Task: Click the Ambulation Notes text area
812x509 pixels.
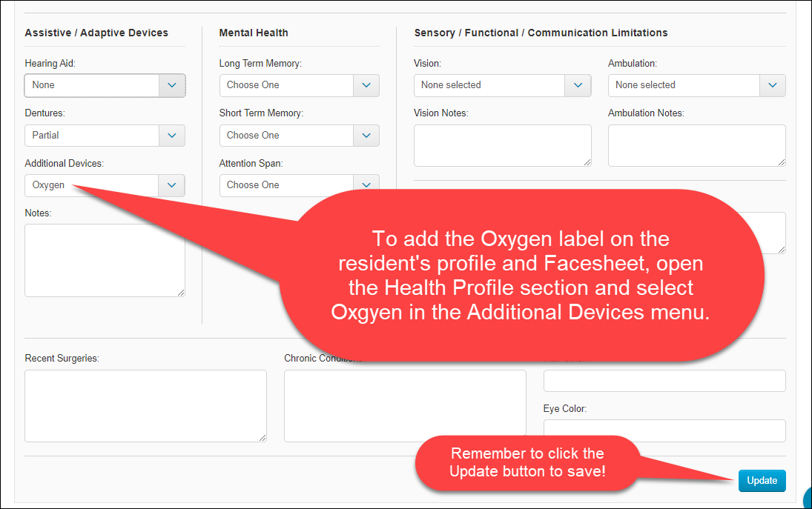Action: [696, 145]
